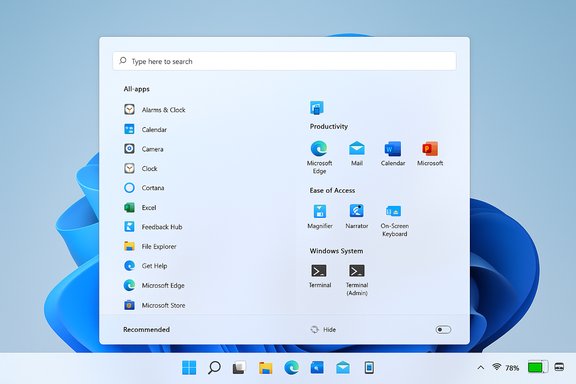Open File Explorer in the apps list
Image resolution: width=576 pixels, height=384 pixels.
[x=150, y=246]
